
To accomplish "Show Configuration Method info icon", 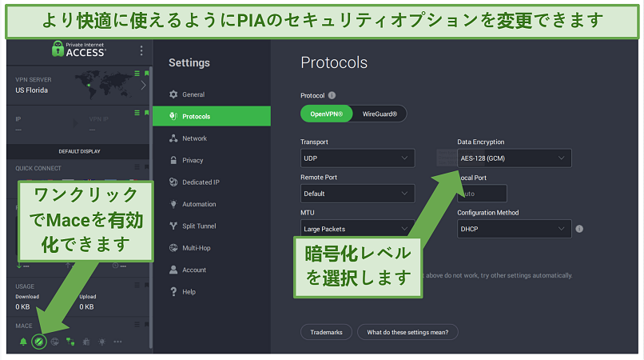I will click(579, 229).
